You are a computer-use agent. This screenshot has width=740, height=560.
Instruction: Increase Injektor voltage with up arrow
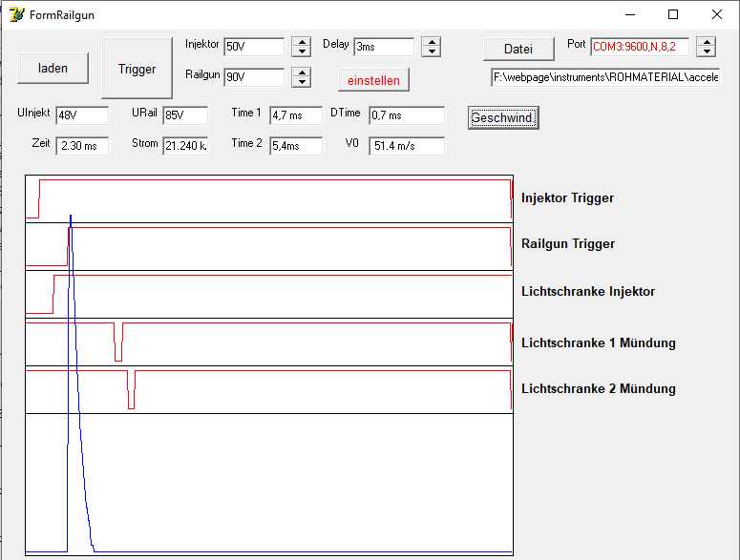(x=301, y=42)
